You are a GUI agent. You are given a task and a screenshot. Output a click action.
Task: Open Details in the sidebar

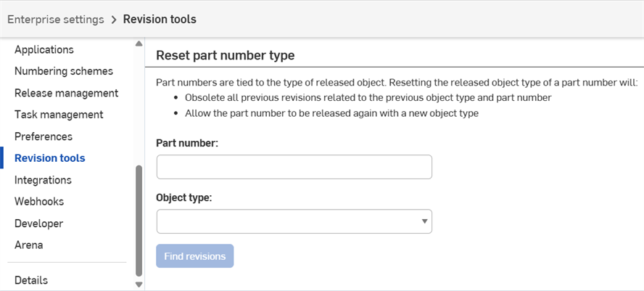click(31, 280)
